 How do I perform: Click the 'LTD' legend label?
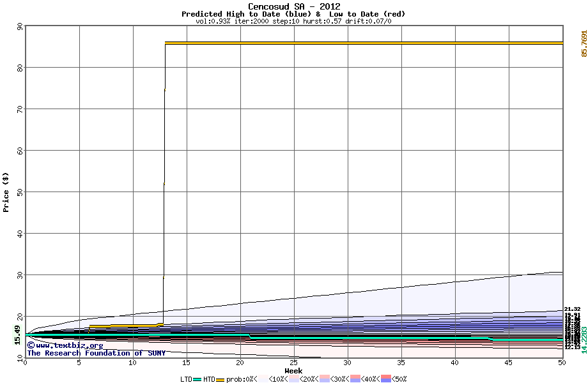coord(186,379)
